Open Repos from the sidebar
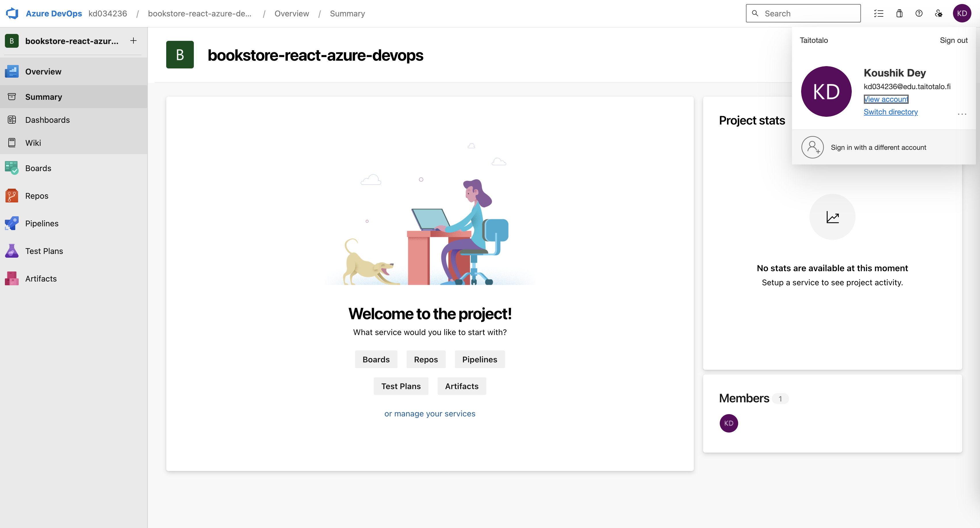 [x=37, y=196]
